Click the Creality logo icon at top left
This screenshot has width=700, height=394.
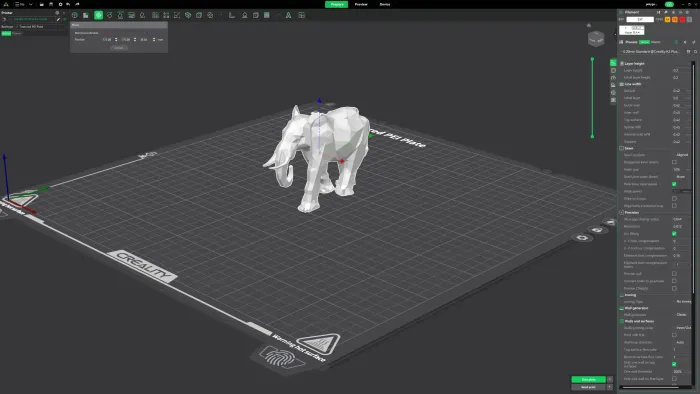6,4
